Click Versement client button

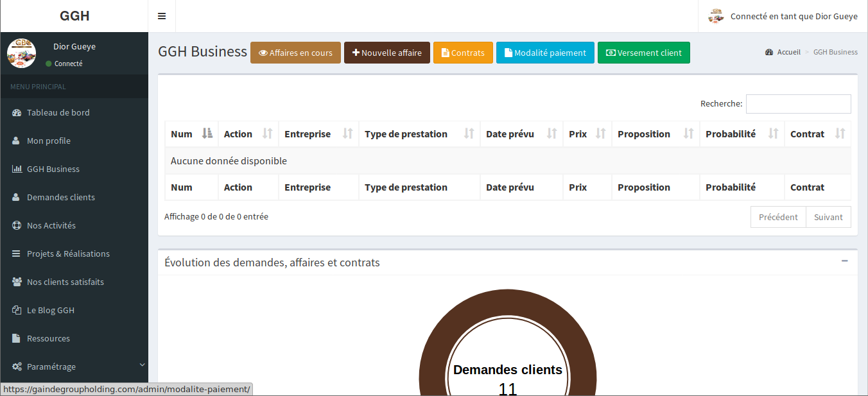(x=644, y=53)
